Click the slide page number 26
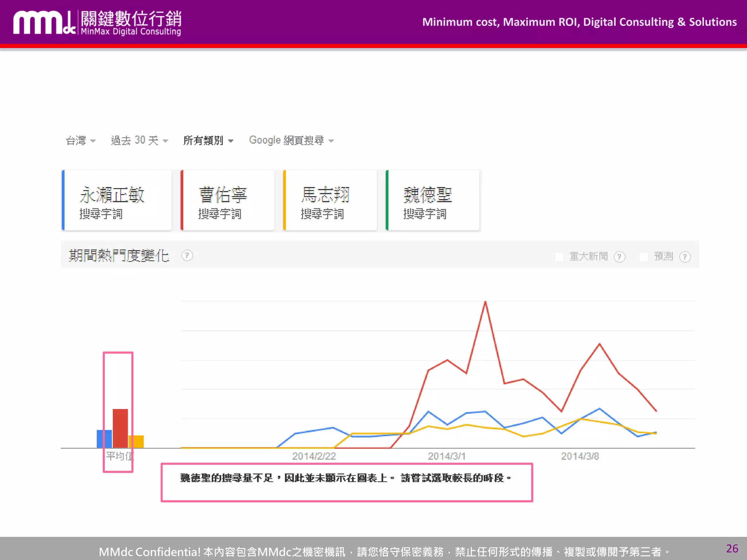 pos(732,548)
